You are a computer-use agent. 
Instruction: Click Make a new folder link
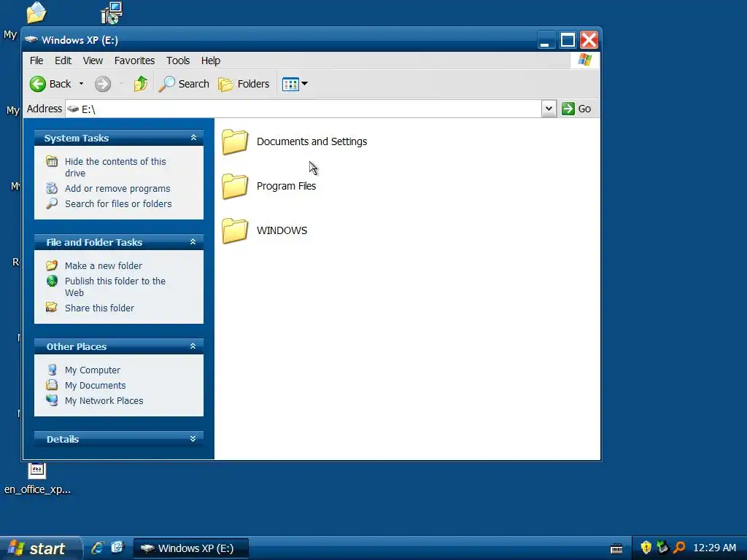[x=104, y=265]
